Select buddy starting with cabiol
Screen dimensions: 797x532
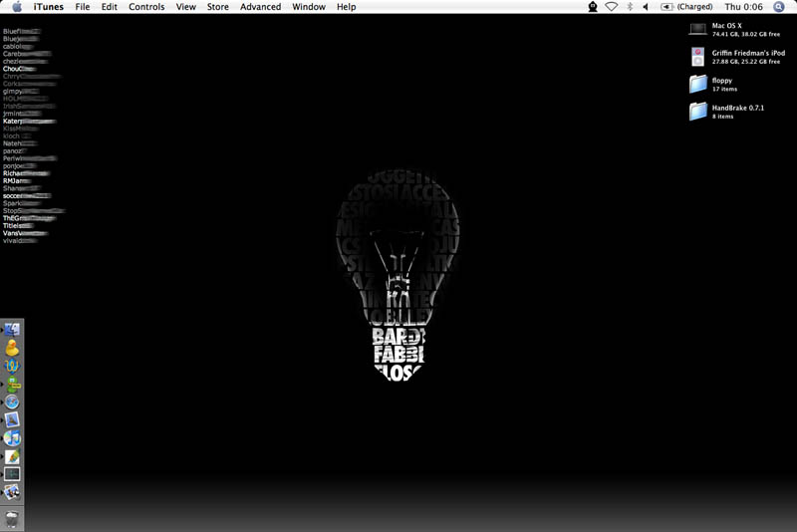(x=18, y=46)
